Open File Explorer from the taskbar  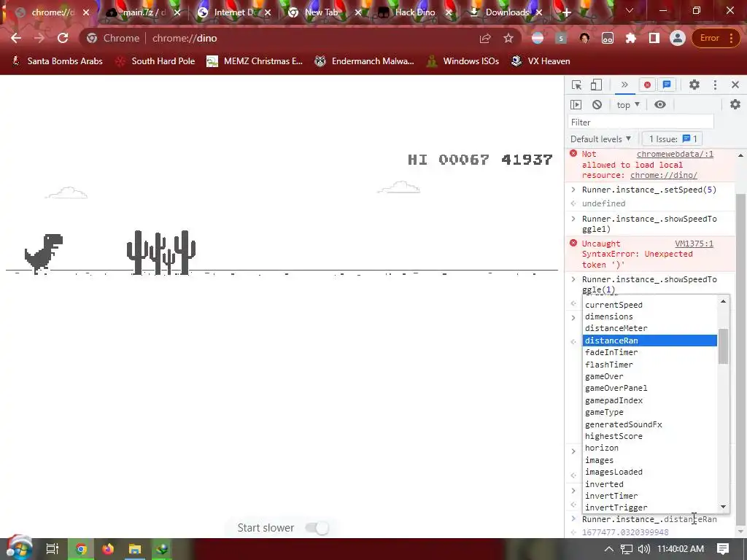coord(135,549)
